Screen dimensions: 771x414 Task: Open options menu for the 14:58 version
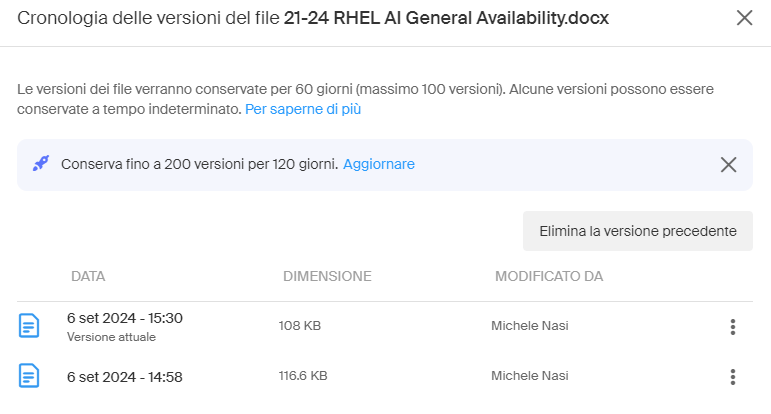(733, 377)
